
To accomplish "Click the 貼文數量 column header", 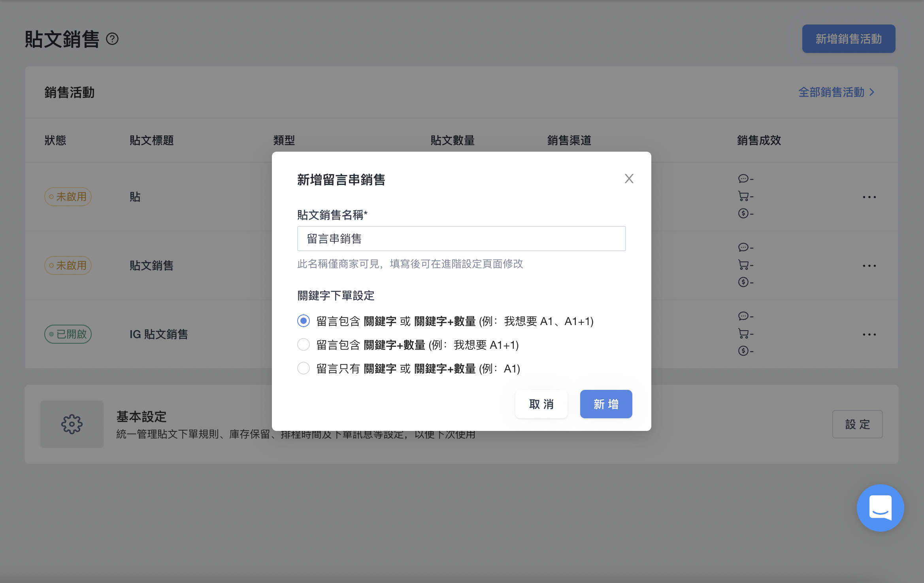I will click(x=453, y=140).
